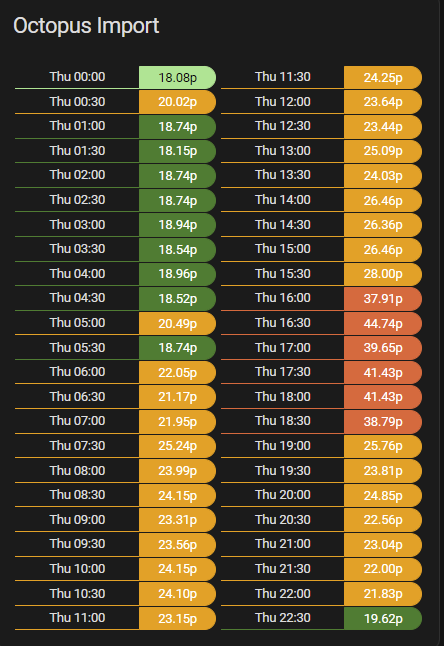Click the Thu 11:30 time label

tap(283, 77)
